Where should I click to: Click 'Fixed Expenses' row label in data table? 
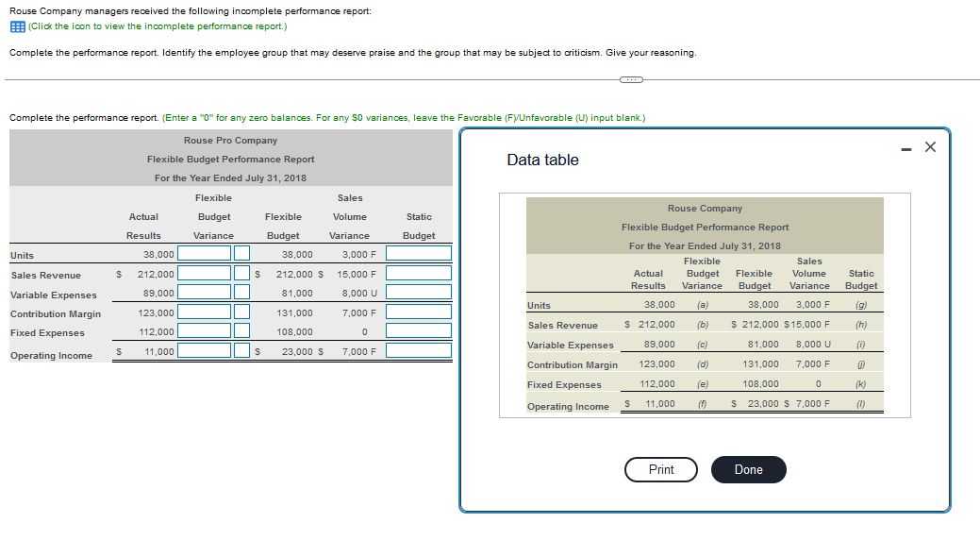(x=564, y=385)
